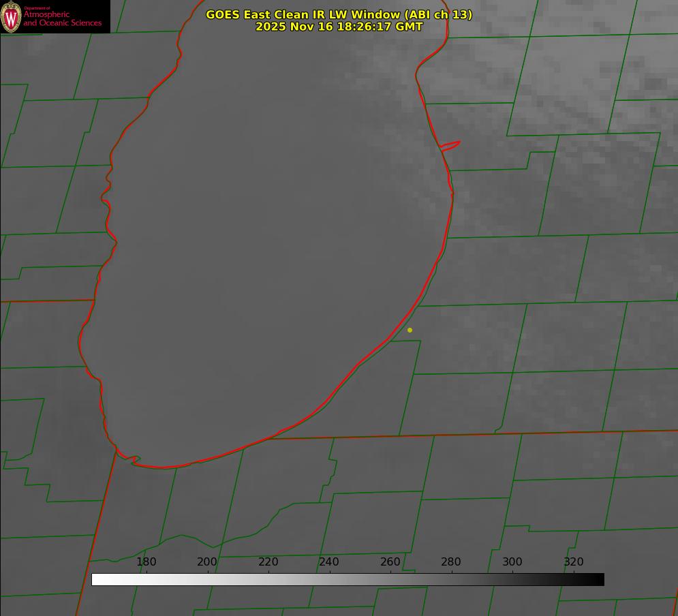Image resolution: width=678 pixels, height=616 pixels.
Task: Select the 220 colorbar tick label
Action: click(x=268, y=562)
